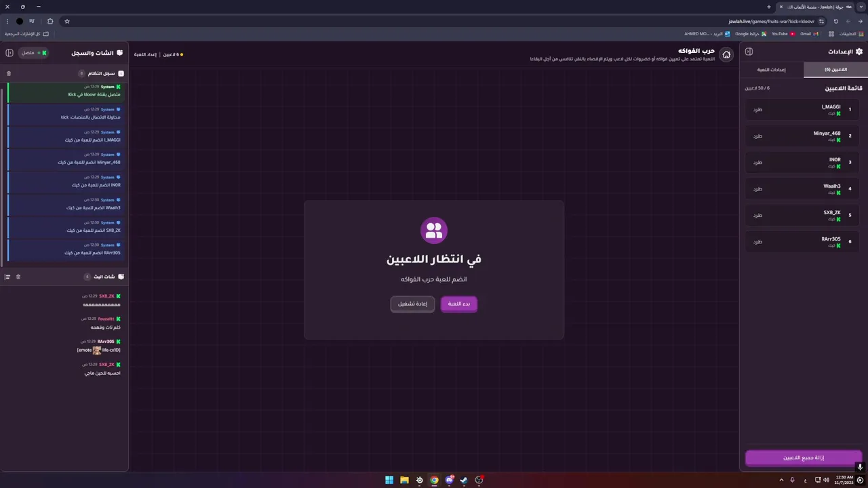Click the taskbar clock showing 12:30 AM
The width and height of the screenshot is (868, 488).
(844, 480)
